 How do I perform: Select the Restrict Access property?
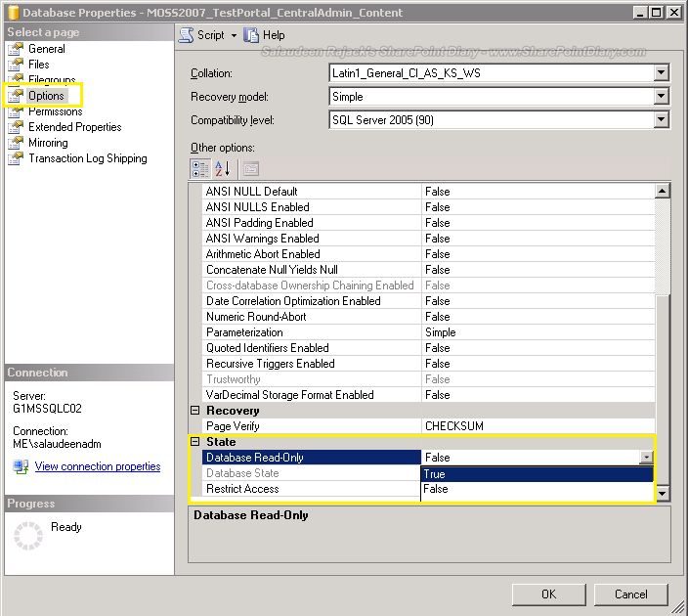[x=312, y=489]
